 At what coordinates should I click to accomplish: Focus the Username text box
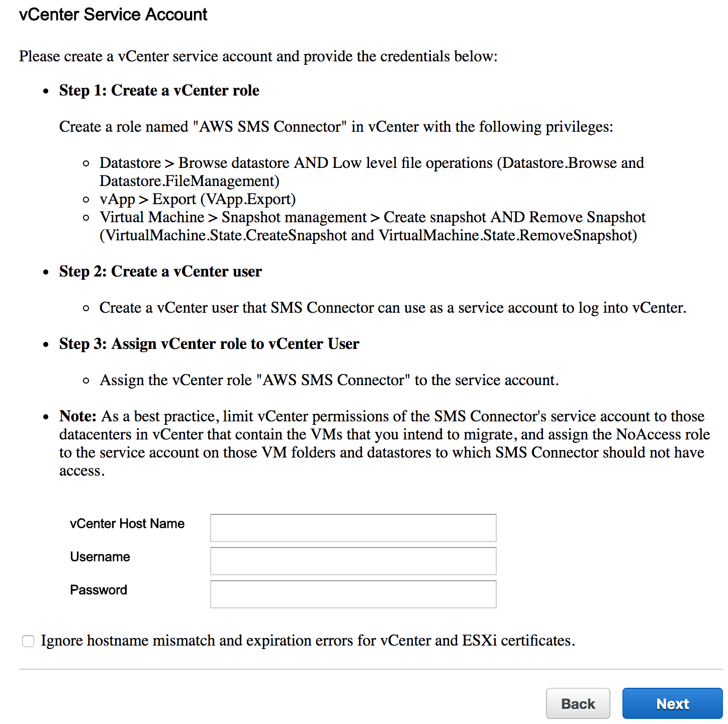[353, 561]
